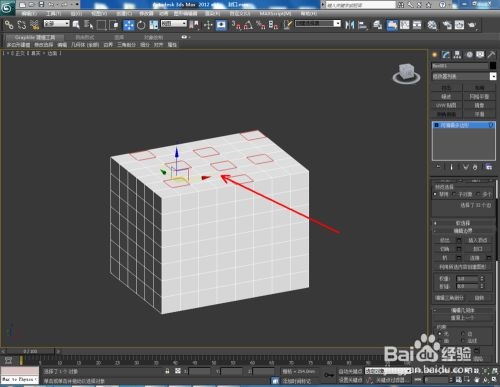
Task: Open the 编辑(E) menu
Action: [x=29, y=14]
